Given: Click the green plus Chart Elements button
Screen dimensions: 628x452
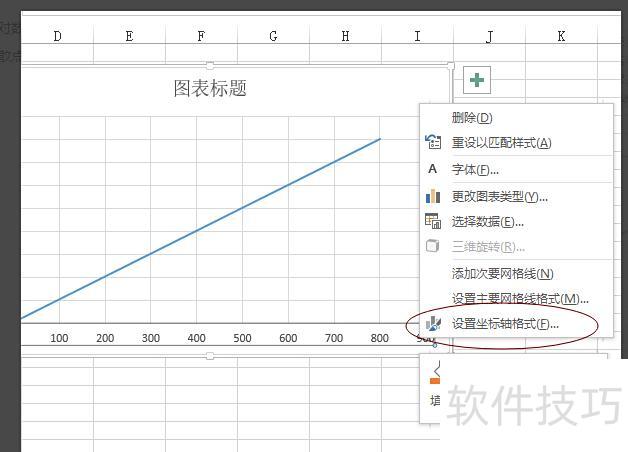Looking at the screenshot, I should [477, 80].
